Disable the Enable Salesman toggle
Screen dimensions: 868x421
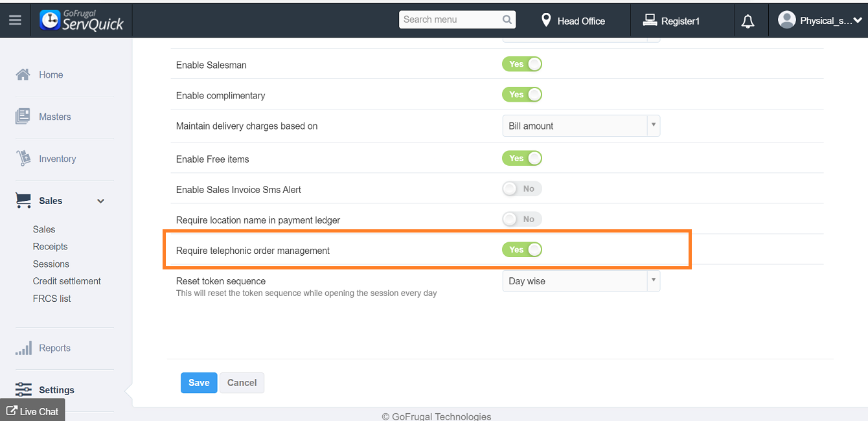521,64
